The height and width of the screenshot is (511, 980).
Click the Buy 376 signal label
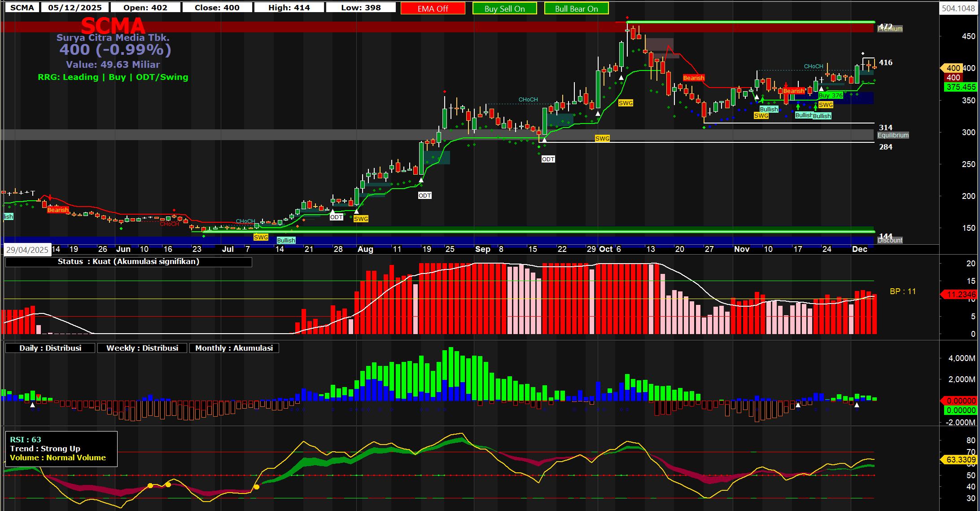point(831,95)
